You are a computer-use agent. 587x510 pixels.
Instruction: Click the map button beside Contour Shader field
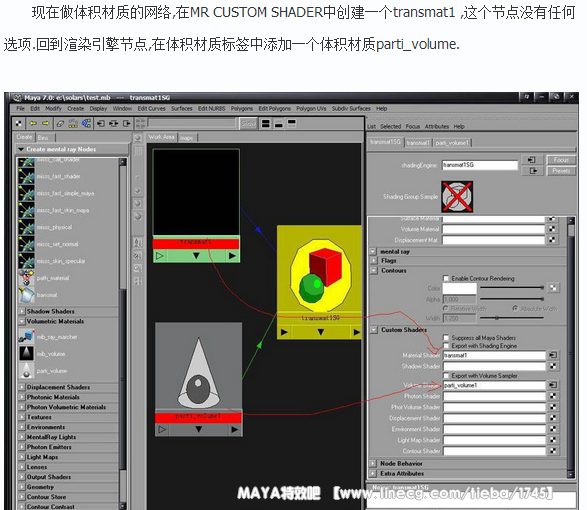coord(553,451)
